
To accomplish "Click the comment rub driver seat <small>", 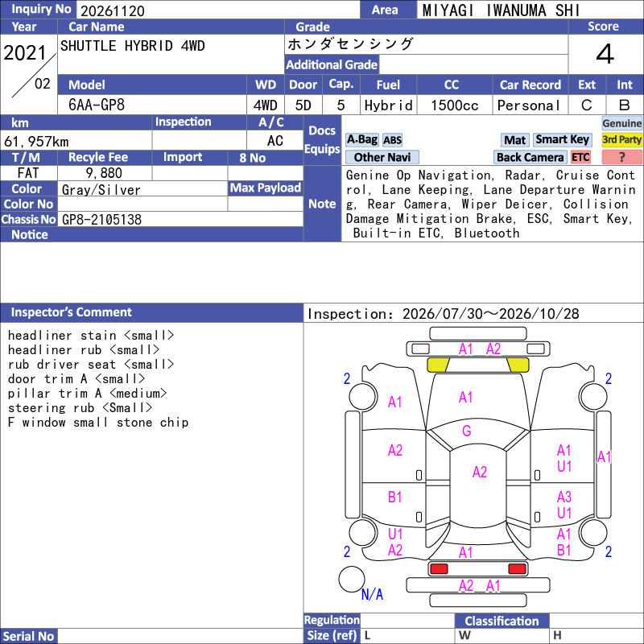I will point(91,365).
